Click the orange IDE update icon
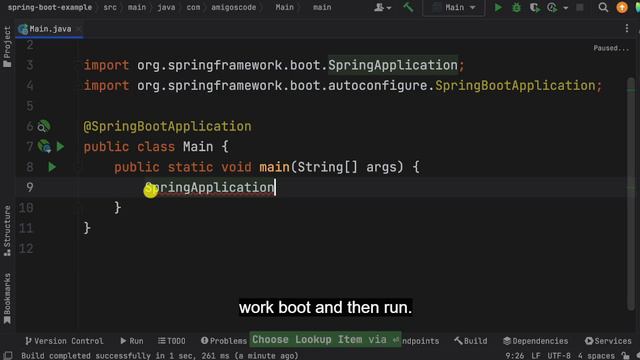The image size is (640, 360). click(622, 7)
